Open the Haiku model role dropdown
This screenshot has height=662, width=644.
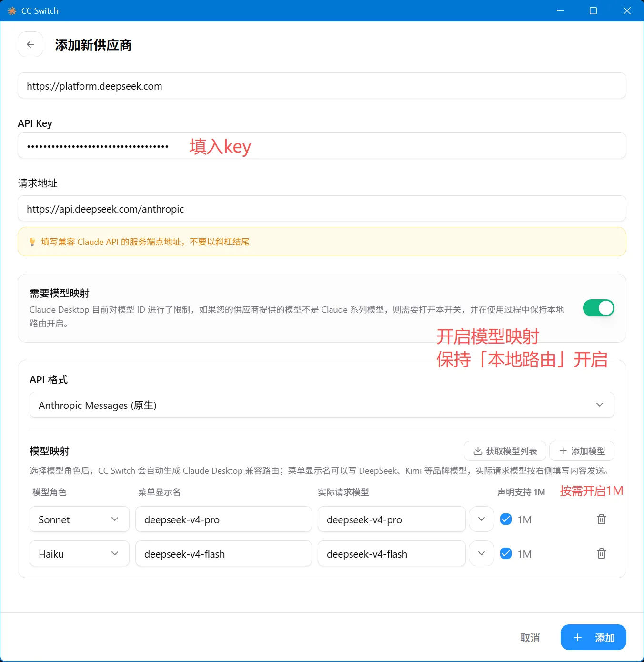point(80,553)
